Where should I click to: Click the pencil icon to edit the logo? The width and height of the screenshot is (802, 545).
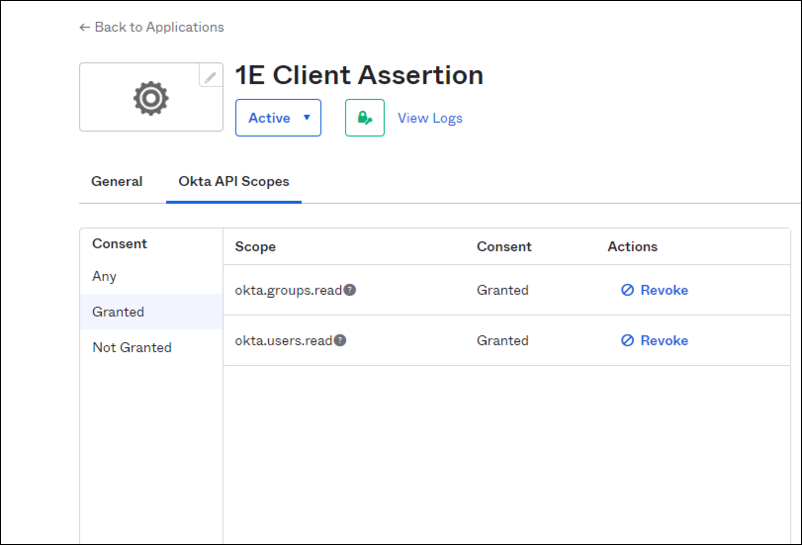point(210,76)
